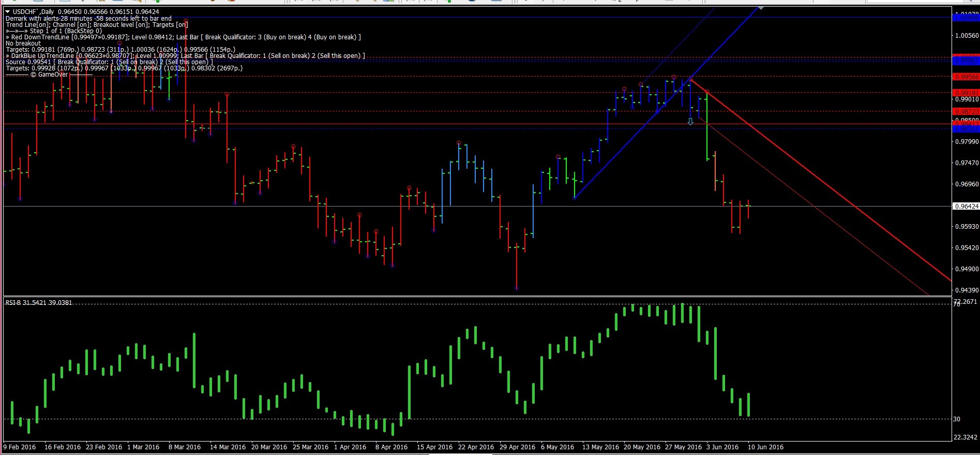This screenshot has height=455, width=980.
Task: Click the red 0.99566 price label
Action: point(966,77)
